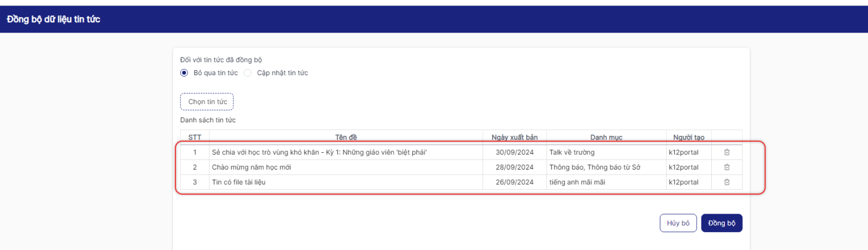Click the 'STT' column header
This screenshot has width=868, height=250.
pyautogui.click(x=195, y=137)
